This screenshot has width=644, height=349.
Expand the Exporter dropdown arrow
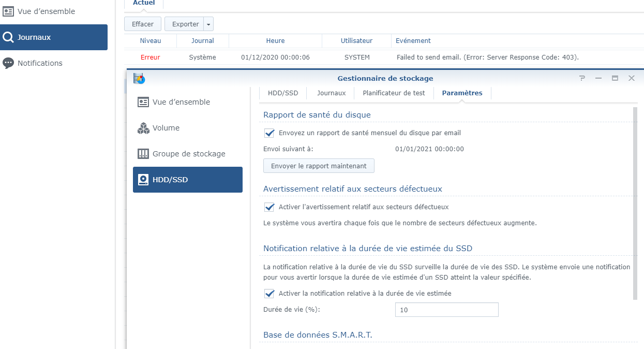click(208, 24)
